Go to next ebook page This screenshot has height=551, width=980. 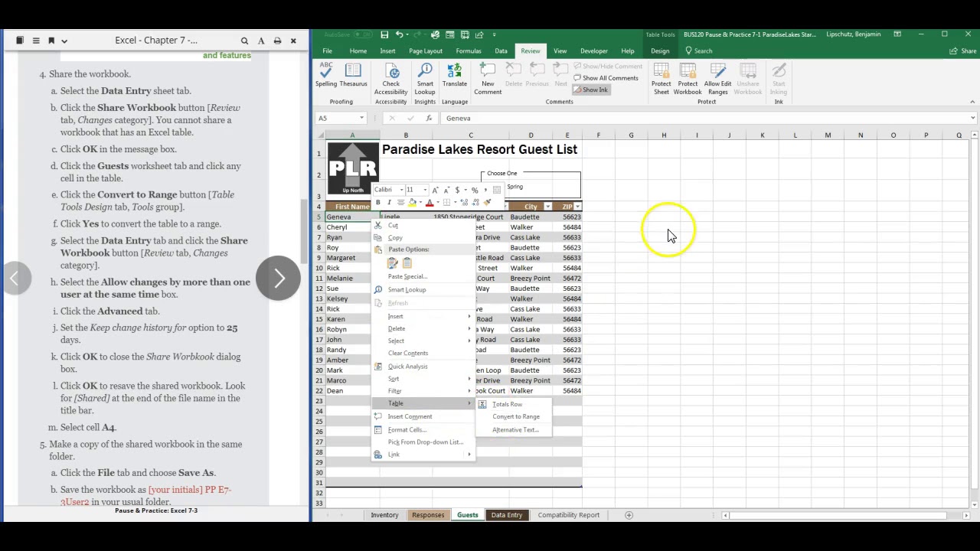(x=279, y=278)
